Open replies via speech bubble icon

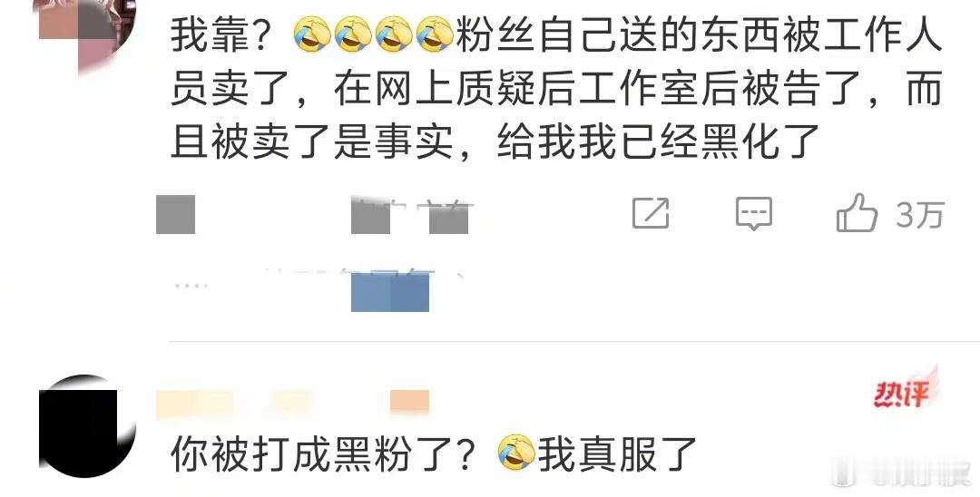pos(754,213)
